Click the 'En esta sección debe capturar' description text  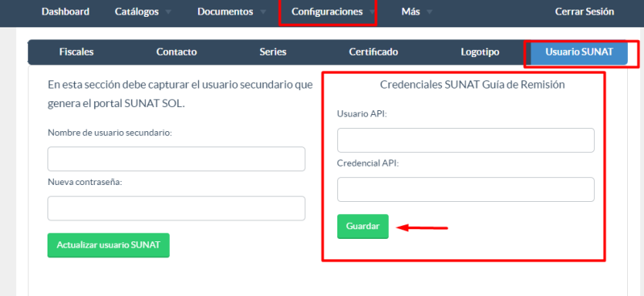[x=180, y=94]
